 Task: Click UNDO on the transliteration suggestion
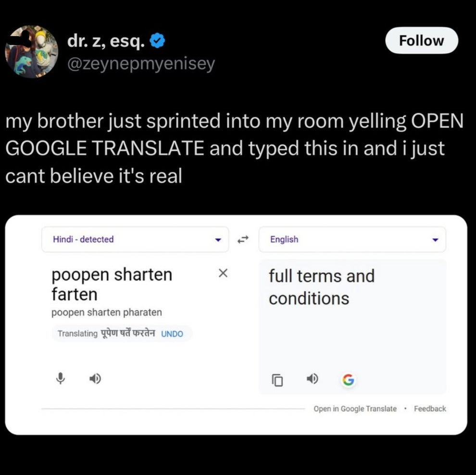click(x=172, y=334)
